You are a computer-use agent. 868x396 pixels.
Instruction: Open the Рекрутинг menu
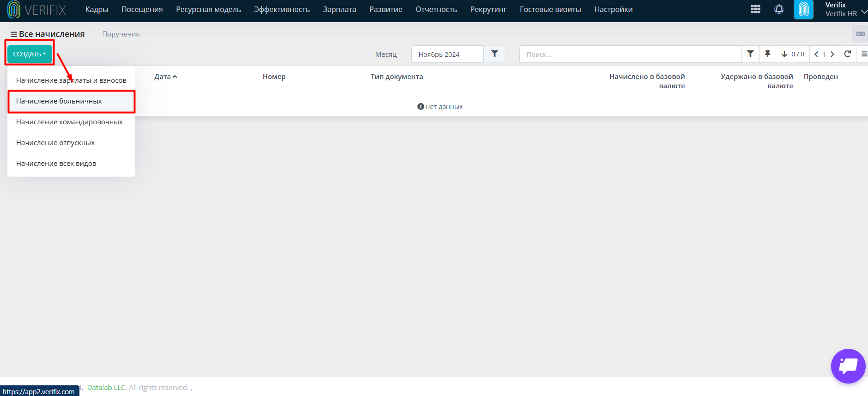click(488, 9)
